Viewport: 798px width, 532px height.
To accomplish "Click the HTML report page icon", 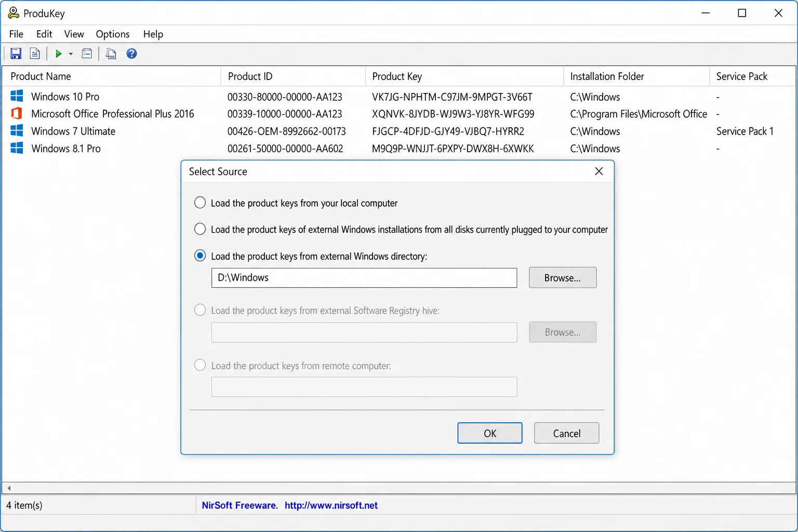I will coord(35,54).
